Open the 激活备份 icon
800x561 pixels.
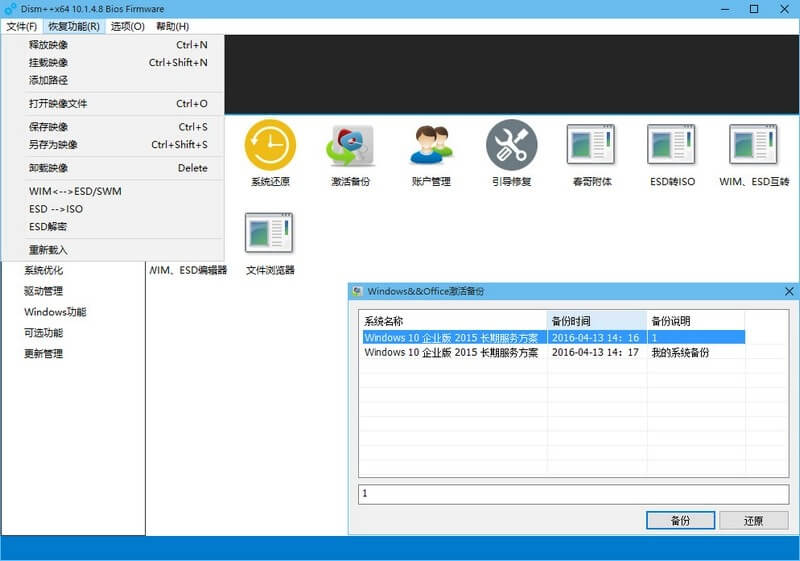coord(350,146)
